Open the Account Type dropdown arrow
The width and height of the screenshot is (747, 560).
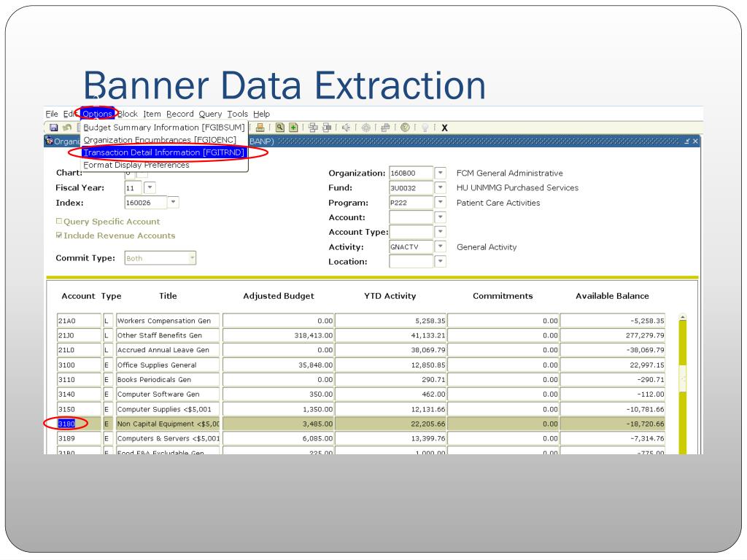tap(440, 232)
